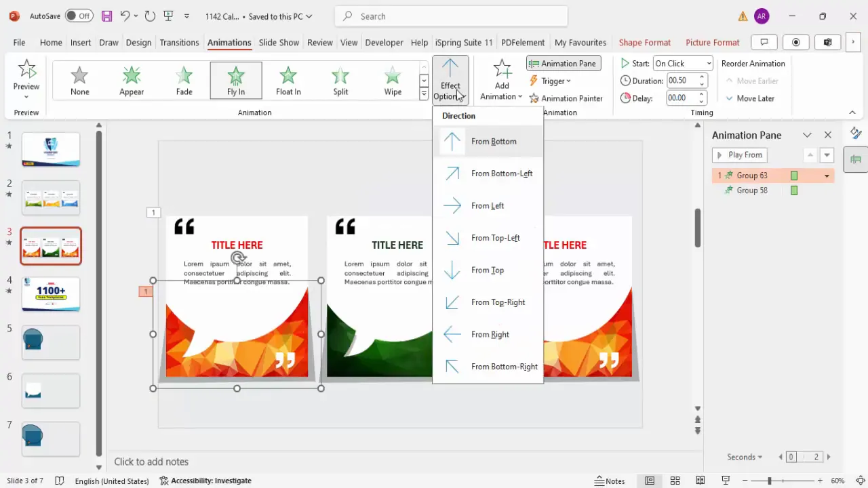Select slide 4 thumbnail
The height and width of the screenshot is (488, 868).
(51, 294)
